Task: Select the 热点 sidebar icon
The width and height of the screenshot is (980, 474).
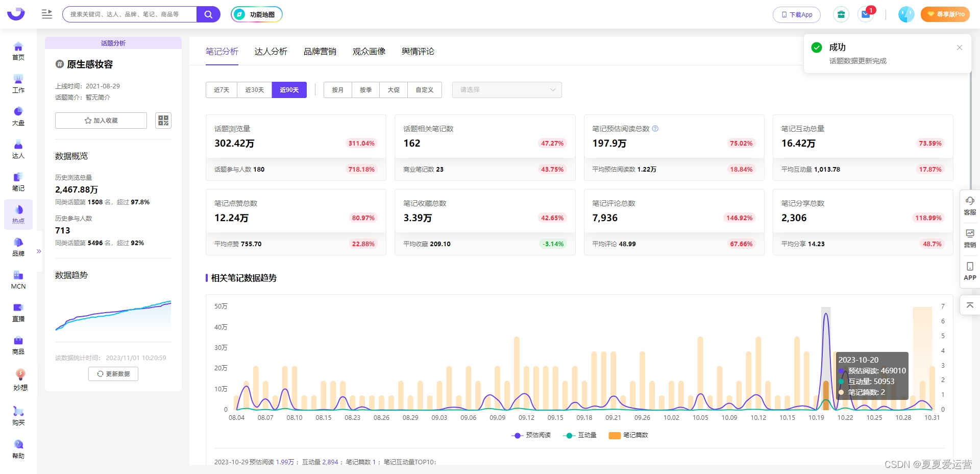Action: [x=18, y=215]
